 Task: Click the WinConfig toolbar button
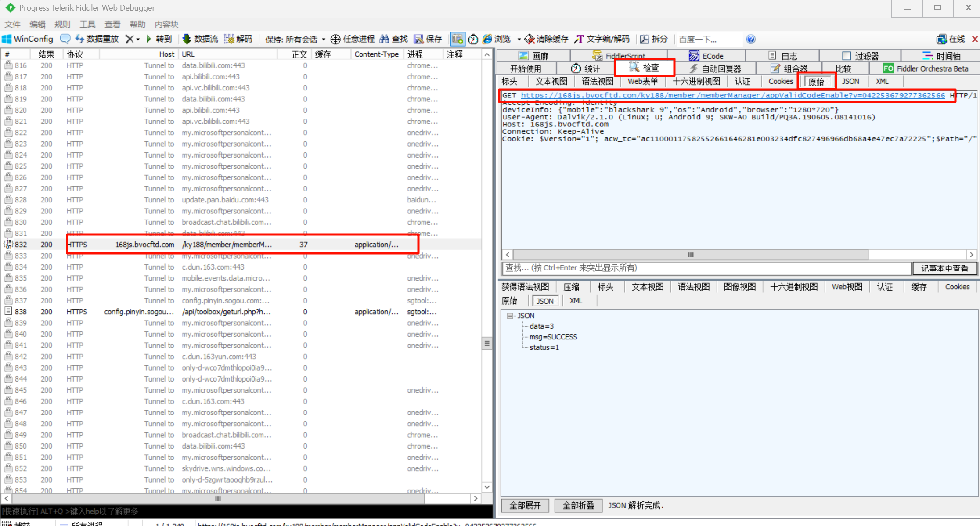pyautogui.click(x=28, y=39)
